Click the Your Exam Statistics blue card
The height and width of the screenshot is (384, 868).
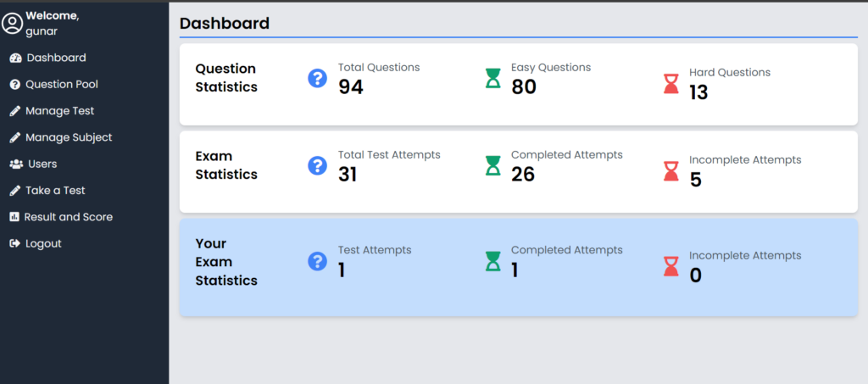518,297
